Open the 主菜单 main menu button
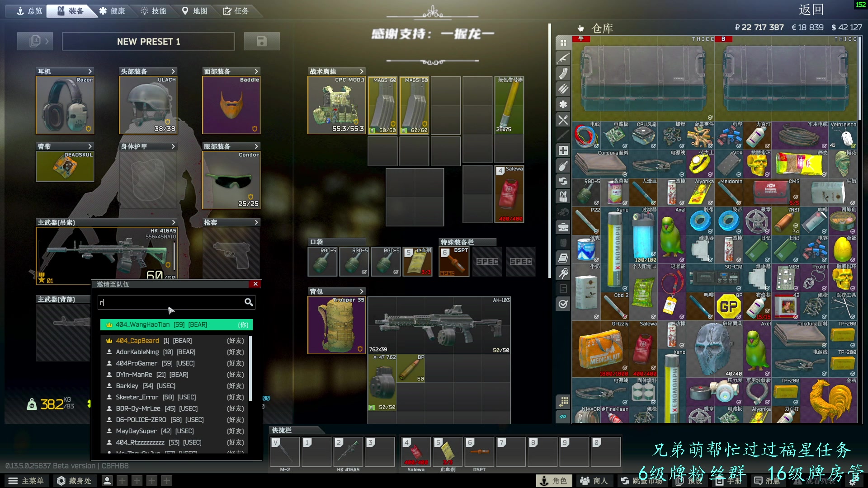 pos(26,481)
